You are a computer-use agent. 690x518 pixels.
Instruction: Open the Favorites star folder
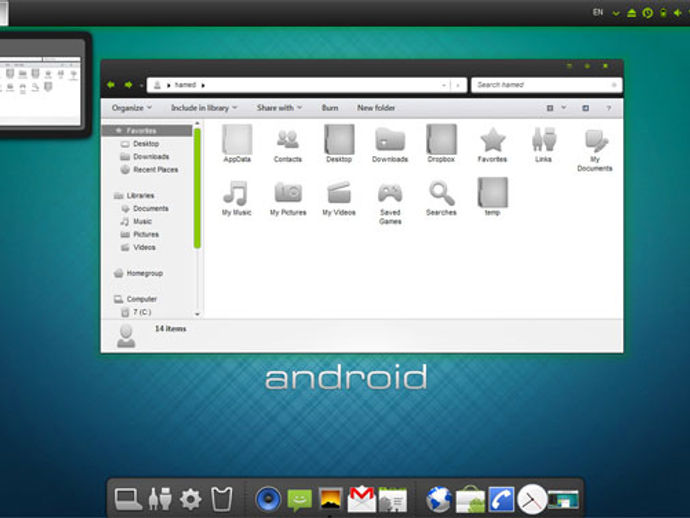click(492, 144)
